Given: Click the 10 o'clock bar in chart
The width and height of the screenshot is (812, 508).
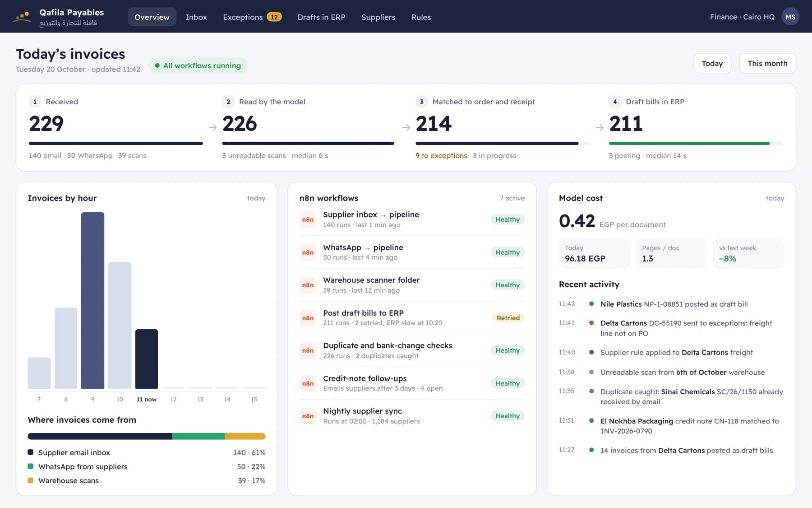Looking at the screenshot, I should click(120, 325).
